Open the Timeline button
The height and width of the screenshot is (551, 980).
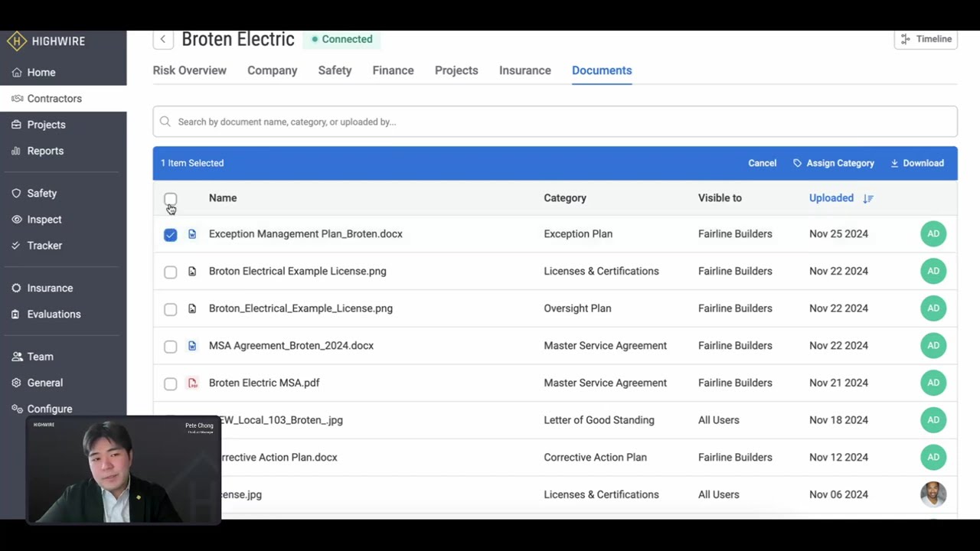(926, 39)
